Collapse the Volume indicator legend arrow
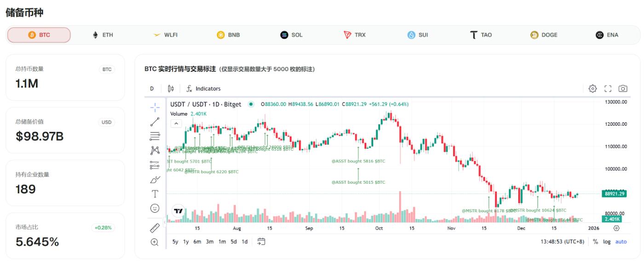The image size is (644, 261). pos(176,123)
